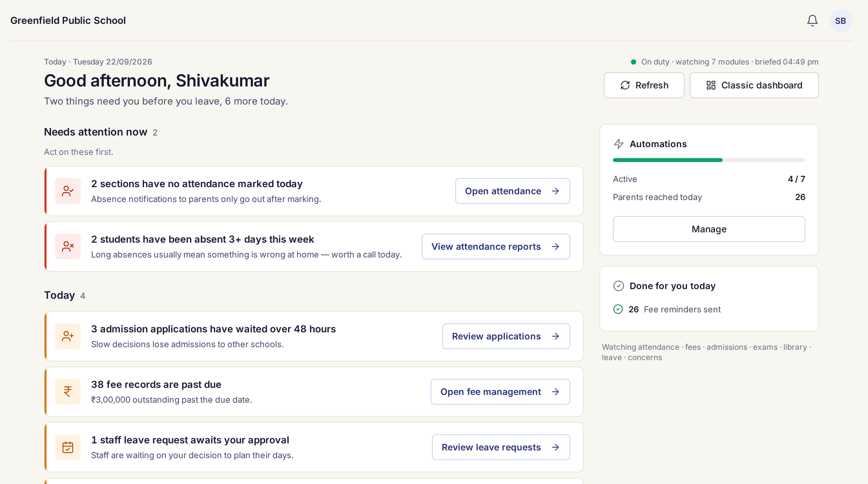View attendance reports for absent students
This screenshot has width=868, height=484.
tap(496, 247)
